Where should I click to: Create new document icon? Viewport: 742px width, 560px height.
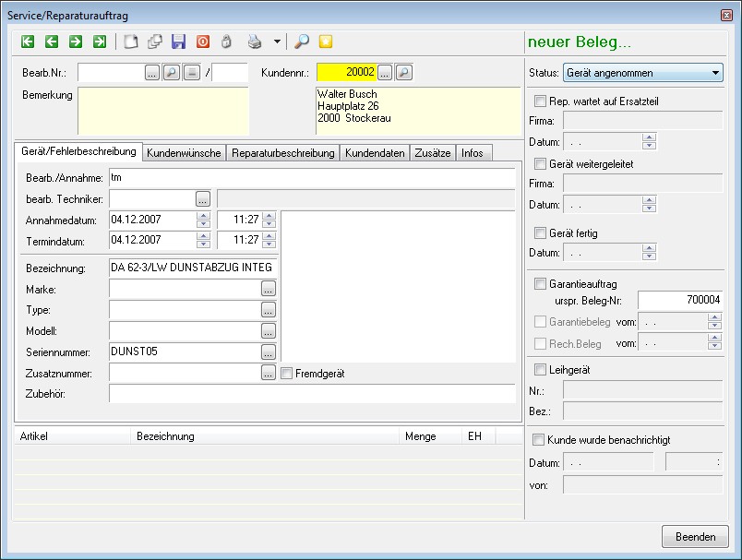pos(131,42)
